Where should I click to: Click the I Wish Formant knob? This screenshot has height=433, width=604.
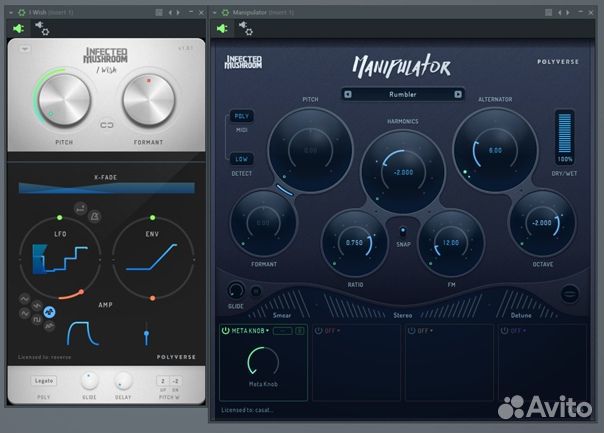(148, 99)
